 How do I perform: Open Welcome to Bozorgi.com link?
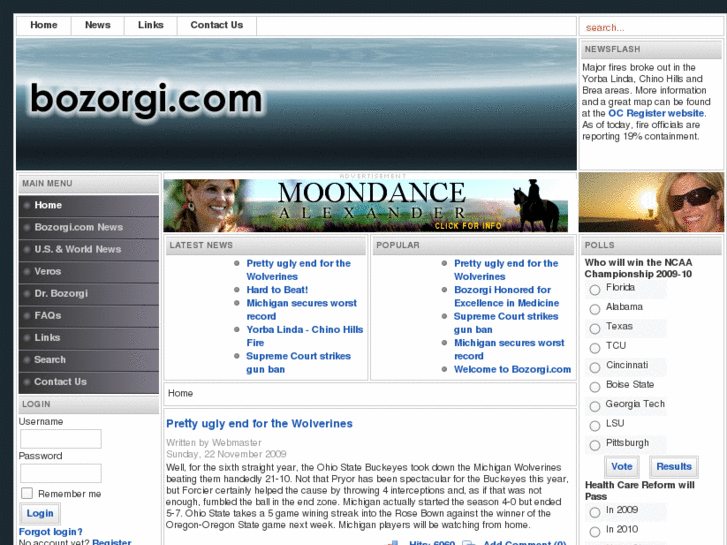[x=512, y=370]
